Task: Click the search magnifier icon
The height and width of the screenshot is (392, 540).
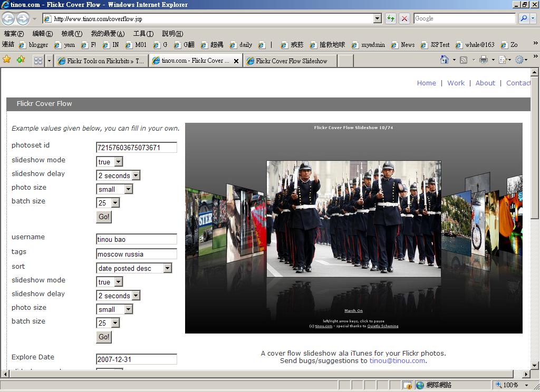Action: pyautogui.click(x=524, y=18)
